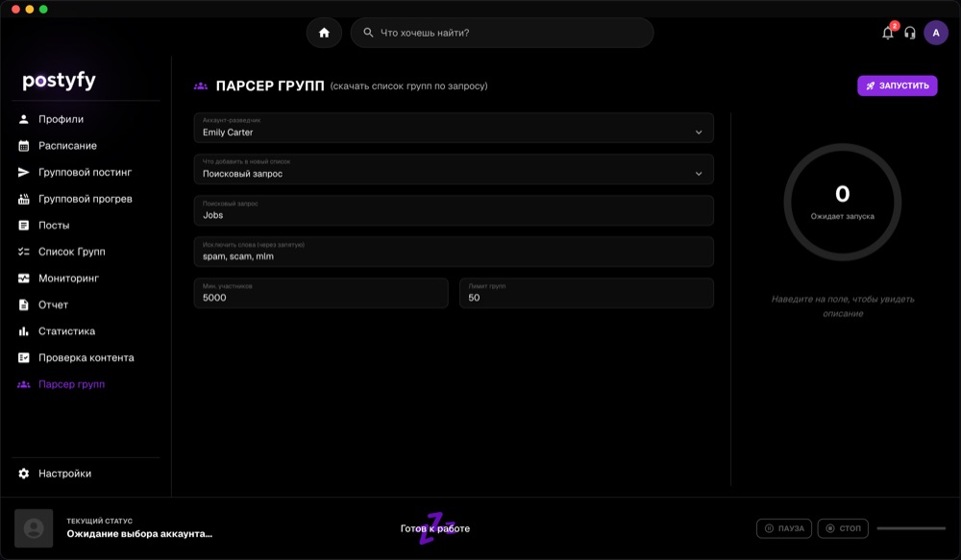Click the Мин. участников field with 5000

tap(321, 293)
